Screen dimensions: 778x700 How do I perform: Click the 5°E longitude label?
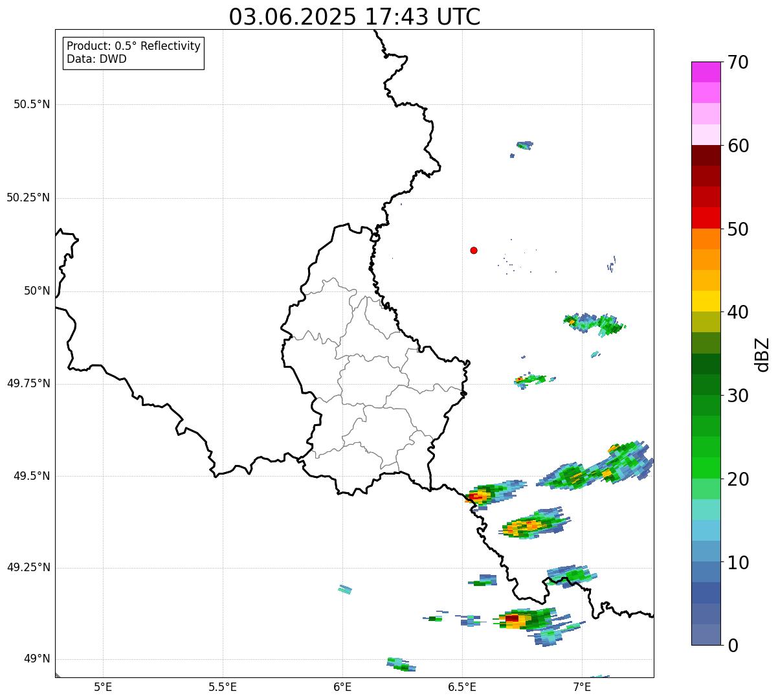click(x=103, y=686)
